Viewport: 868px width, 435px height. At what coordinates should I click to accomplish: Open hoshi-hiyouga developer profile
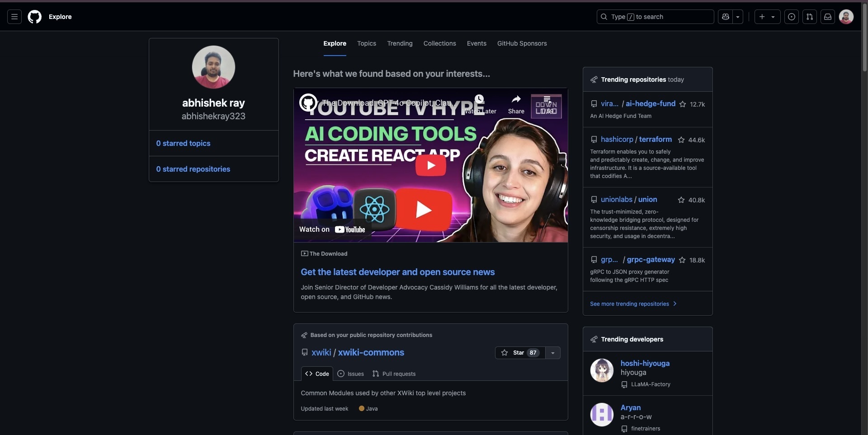point(645,363)
